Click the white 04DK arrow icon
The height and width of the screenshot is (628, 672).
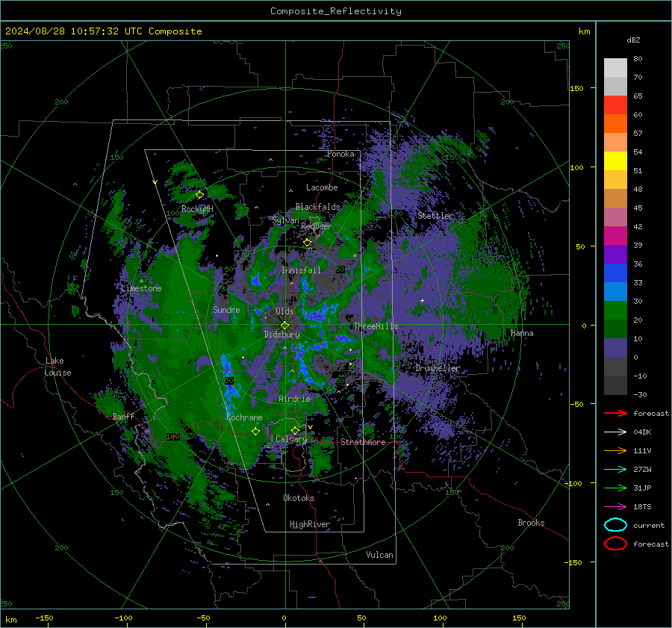click(x=615, y=432)
